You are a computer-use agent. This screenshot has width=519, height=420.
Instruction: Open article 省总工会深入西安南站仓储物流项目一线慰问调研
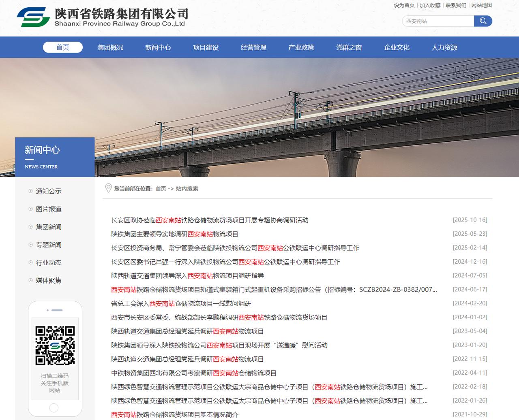(181, 304)
